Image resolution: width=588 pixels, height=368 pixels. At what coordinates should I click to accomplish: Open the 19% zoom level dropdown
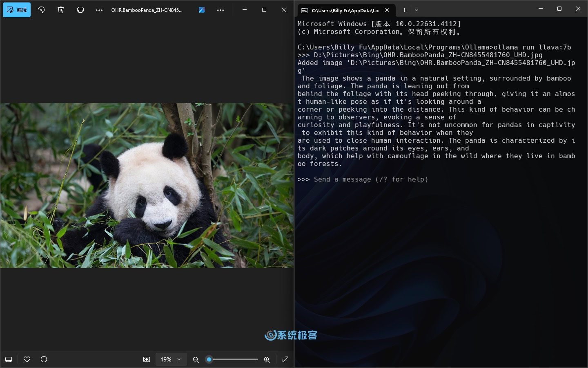171,359
